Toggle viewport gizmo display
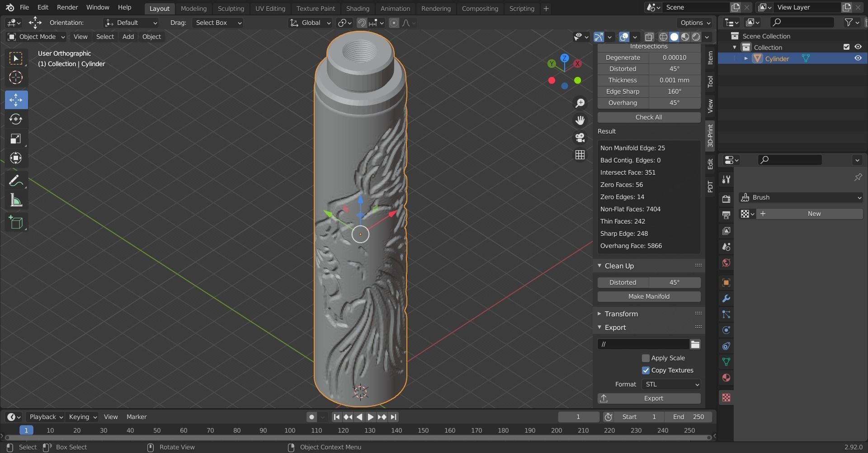This screenshot has height=453, width=868. tap(599, 37)
